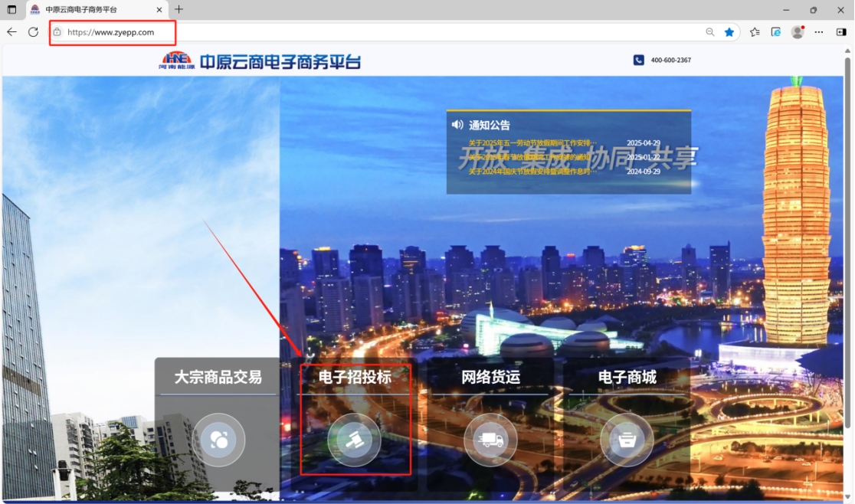The image size is (855, 504).
Task: Open the 2025年五一劳动节 holiday notice
Action: pyautogui.click(x=532, y=142)
